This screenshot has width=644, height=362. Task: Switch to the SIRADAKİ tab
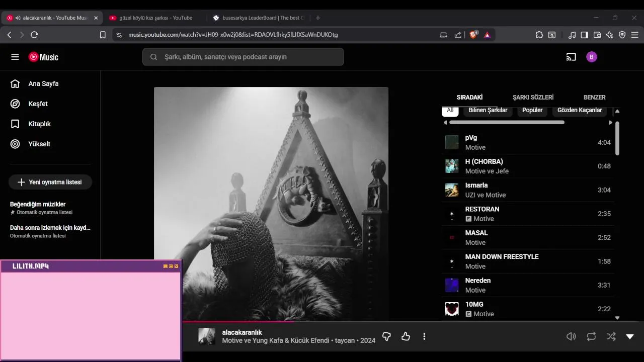469,98
